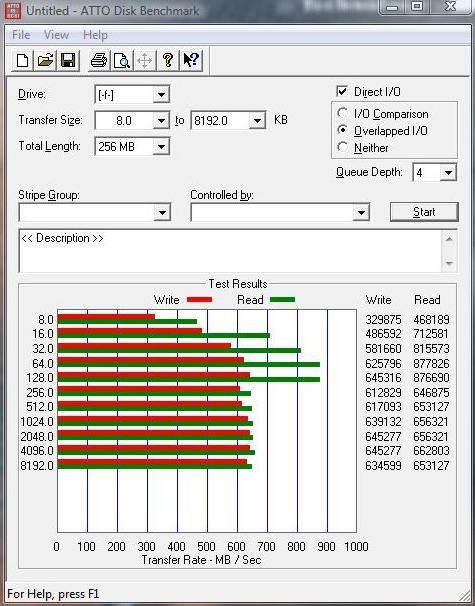
Task: Click the Start benchmark button
Action: point(424,212)
